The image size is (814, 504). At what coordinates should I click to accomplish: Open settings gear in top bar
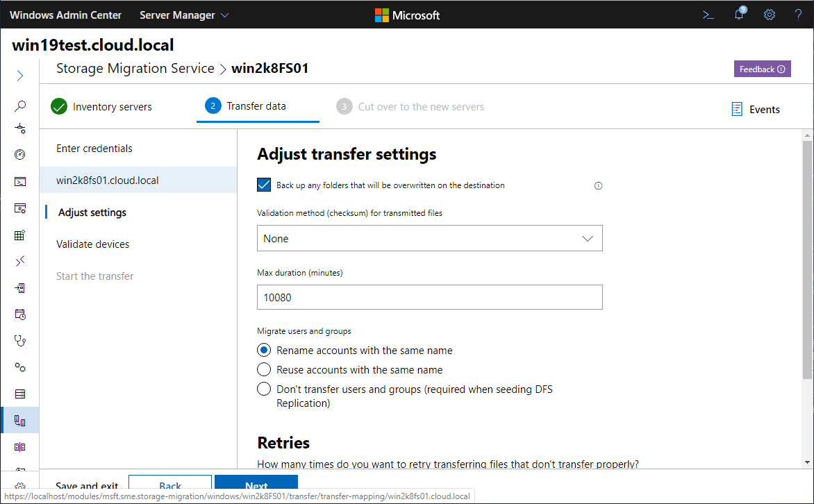(x=770, y=15)
